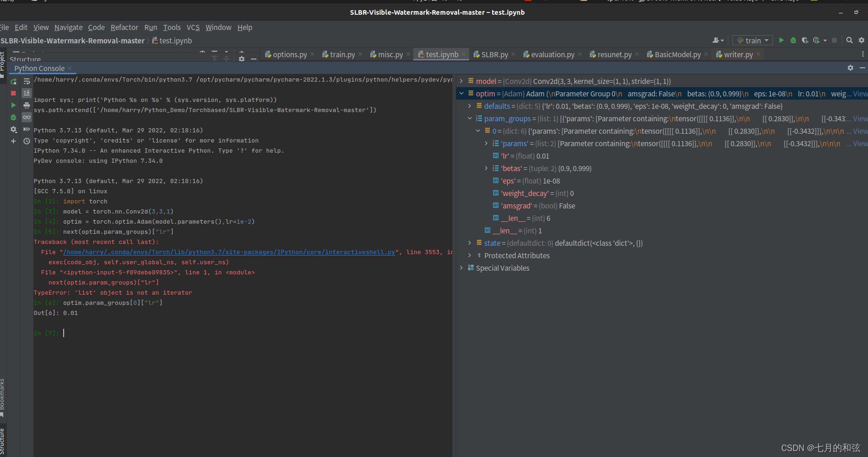Toggle soft-wrap in console
The image size is (868, 457).
[x=27, y=82]
